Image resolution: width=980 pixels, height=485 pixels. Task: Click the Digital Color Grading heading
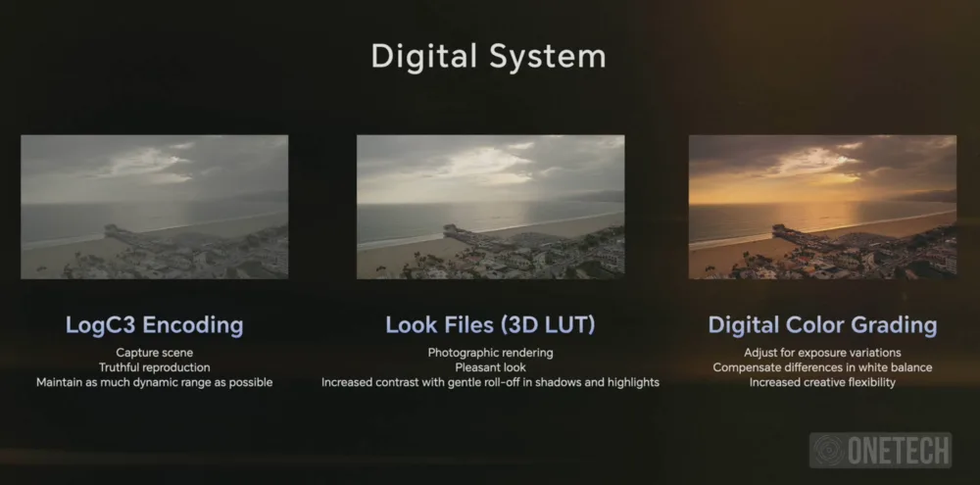(822, 325)
